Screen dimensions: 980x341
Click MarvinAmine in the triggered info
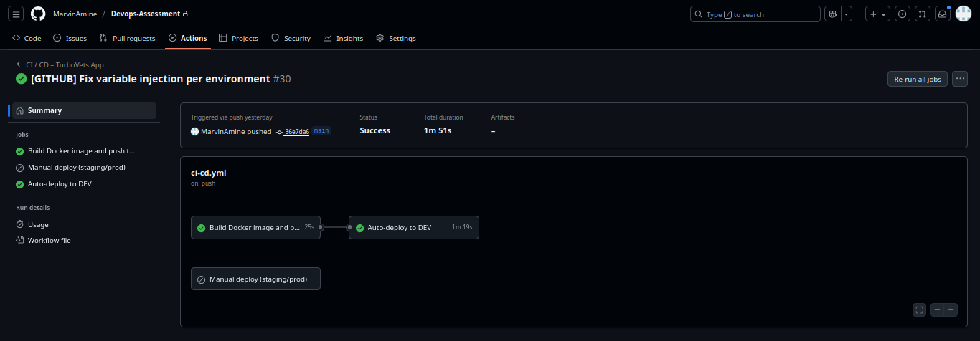pyautogui.click(x=223, y=132)
